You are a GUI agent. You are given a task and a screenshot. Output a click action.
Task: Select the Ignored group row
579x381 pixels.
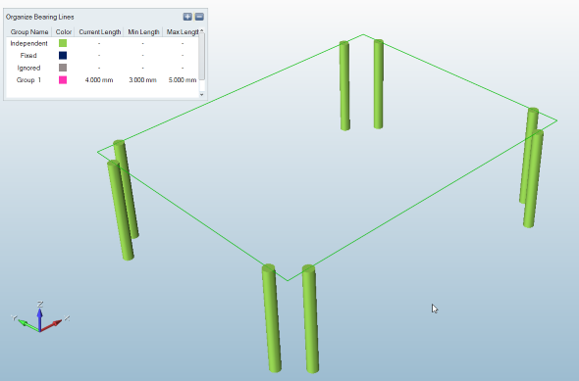pyautogui.click(x=102, y=68)
